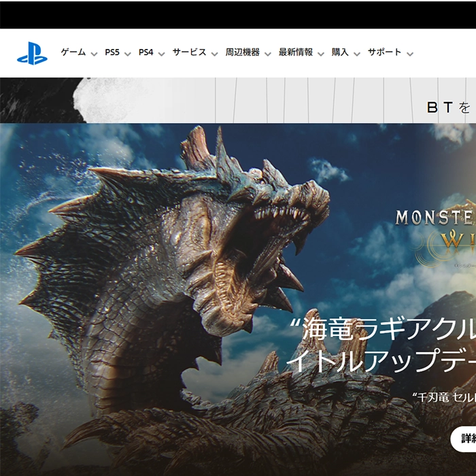Click the 千刃竜 subtitle text
Screen dimensions: 476x476
click(444, 397)
